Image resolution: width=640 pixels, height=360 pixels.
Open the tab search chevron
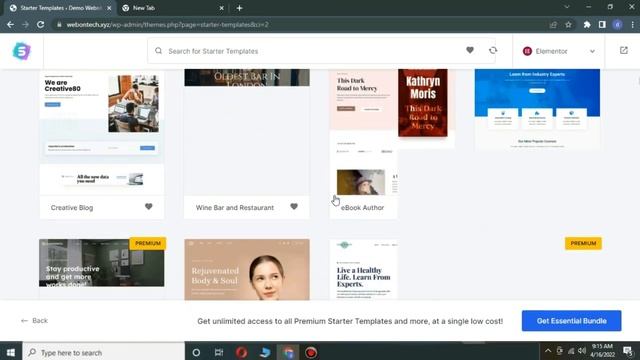pos(567,7)
